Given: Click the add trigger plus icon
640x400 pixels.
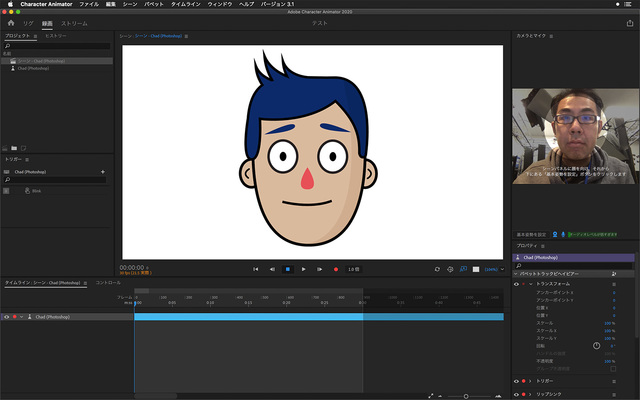Looking at the screenshot, I should 103,172.
